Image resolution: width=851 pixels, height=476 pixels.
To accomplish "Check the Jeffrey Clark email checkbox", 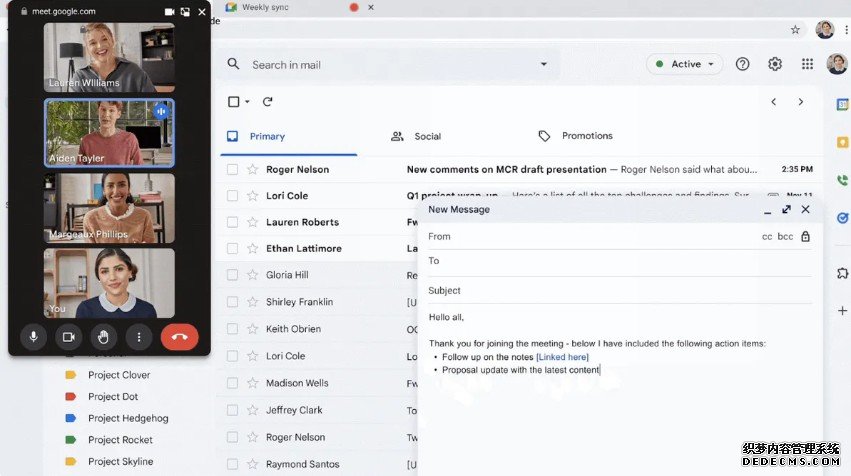I will click(x=232, y=410).
